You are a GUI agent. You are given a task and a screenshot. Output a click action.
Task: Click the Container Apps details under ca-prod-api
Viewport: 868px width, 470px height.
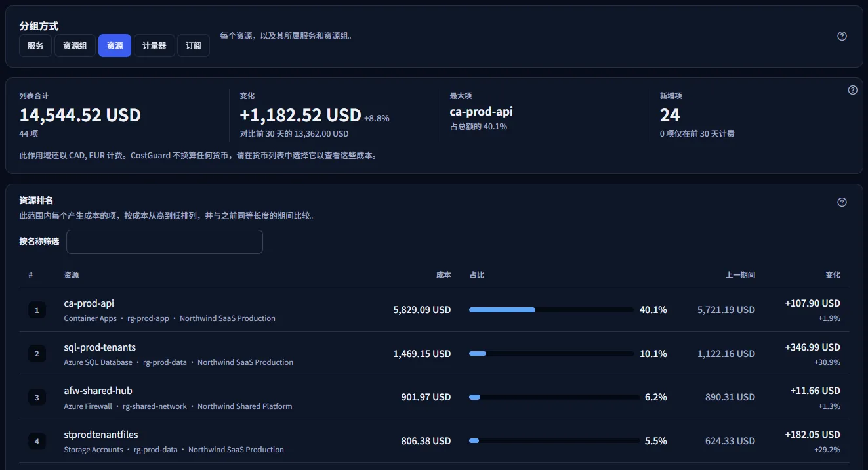click(x=169, y=318)
